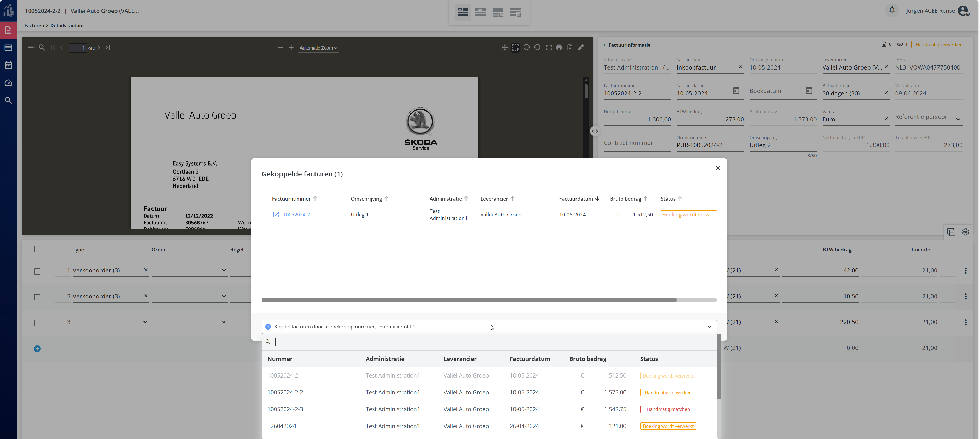Image resolution: width=980 pixels, height=439 pixels.
Task: Open table settings gear icon
Action: click(965, 232)
